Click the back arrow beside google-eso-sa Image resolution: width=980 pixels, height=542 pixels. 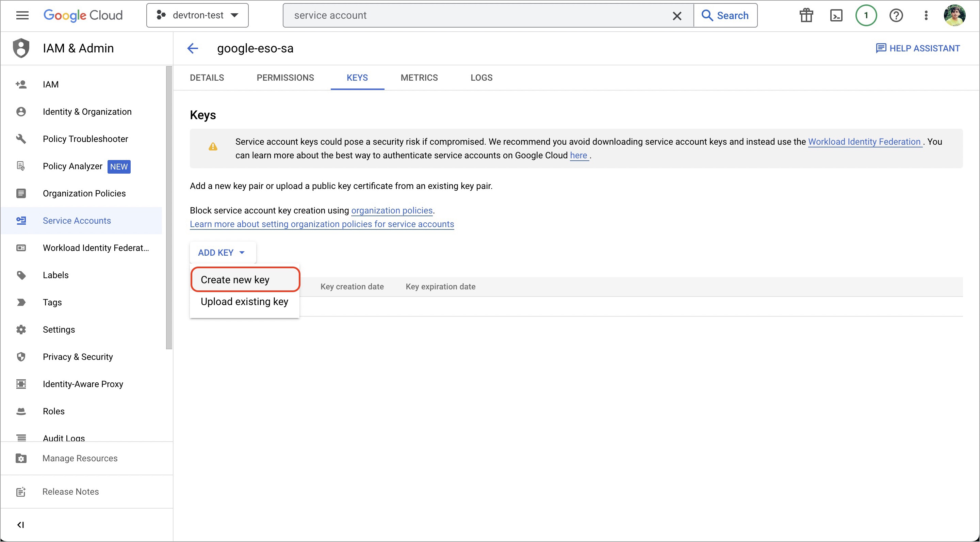(193, 48)
